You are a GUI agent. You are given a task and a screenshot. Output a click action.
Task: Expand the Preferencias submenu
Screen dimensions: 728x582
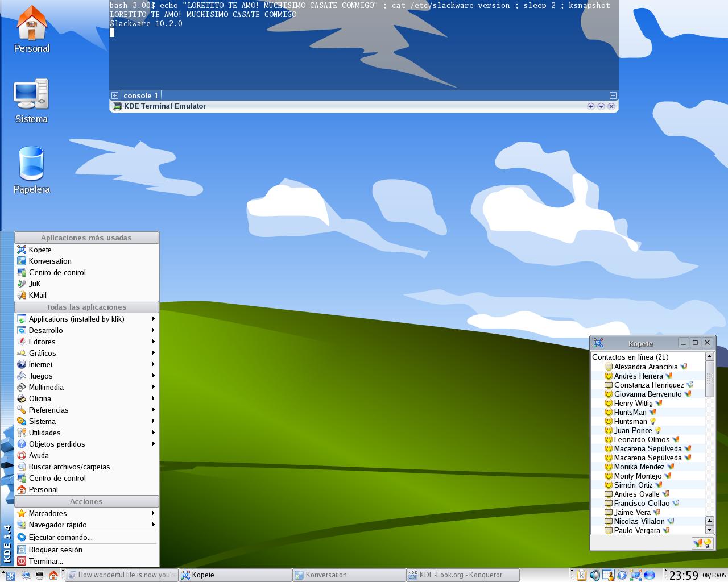(x=86, y=410)
